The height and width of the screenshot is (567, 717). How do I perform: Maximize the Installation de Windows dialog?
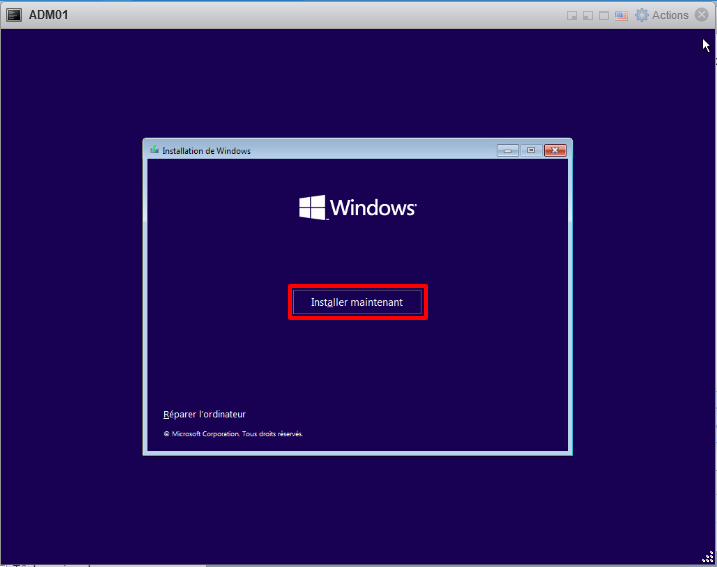[530, 151]
